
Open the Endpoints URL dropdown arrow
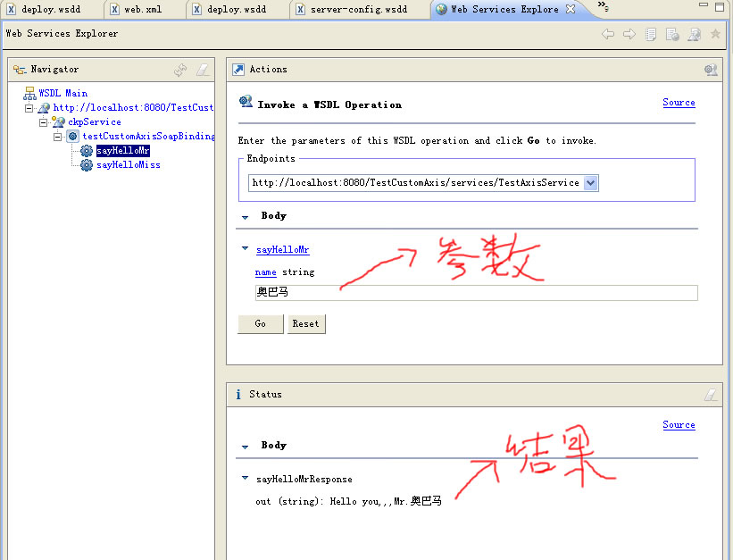pyautogui.click(x=591, y=182)
